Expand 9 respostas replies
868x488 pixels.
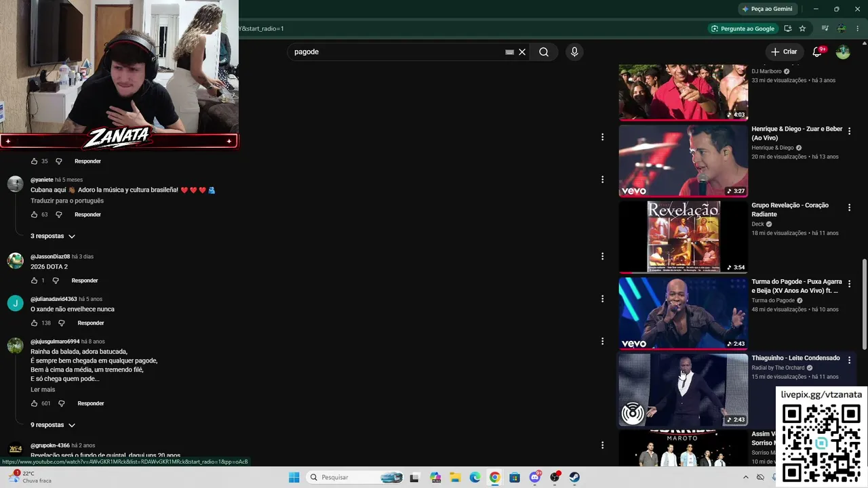[x=53, y=425]
